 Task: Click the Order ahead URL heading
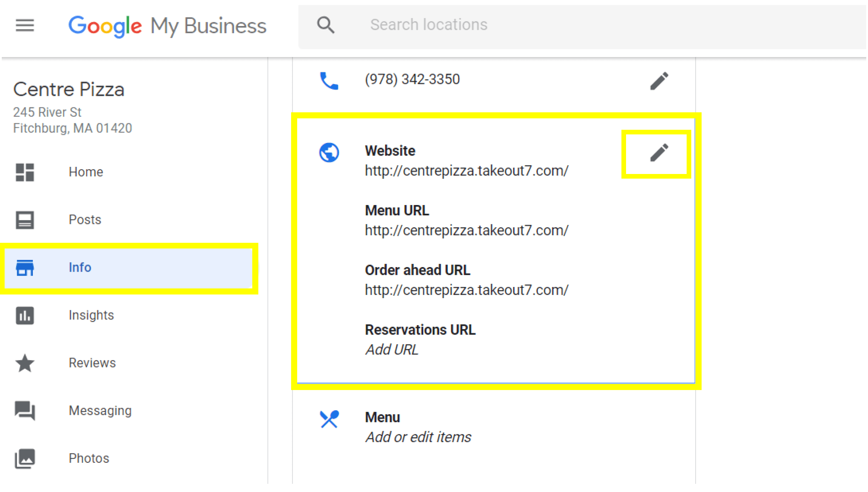(418, 270)
